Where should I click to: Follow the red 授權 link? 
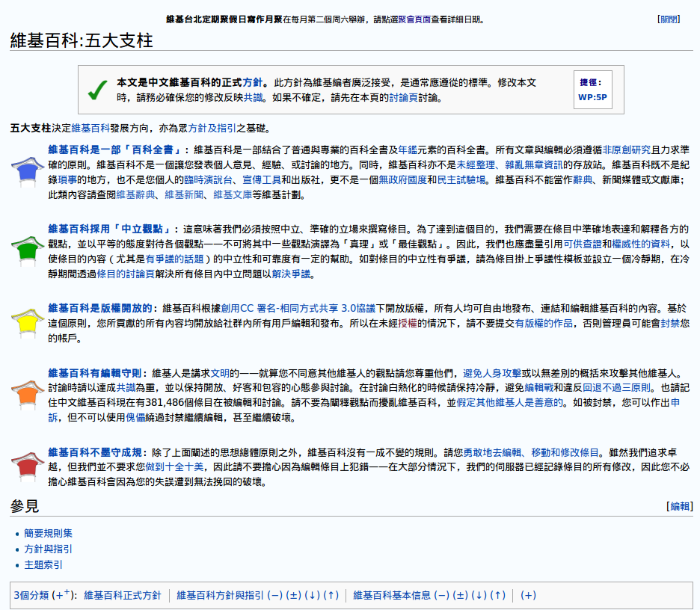coord(408,323)
